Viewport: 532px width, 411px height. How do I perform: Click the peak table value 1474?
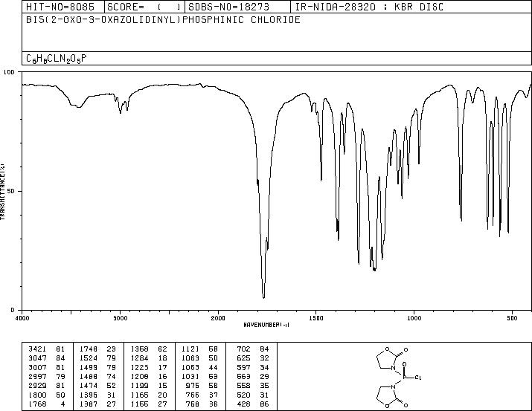coord(89,386)
